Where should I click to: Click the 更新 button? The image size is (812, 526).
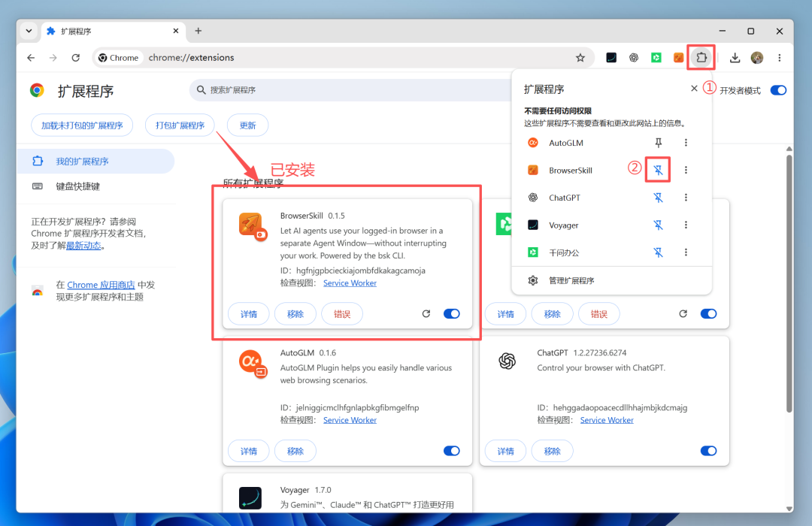point(247,125)
